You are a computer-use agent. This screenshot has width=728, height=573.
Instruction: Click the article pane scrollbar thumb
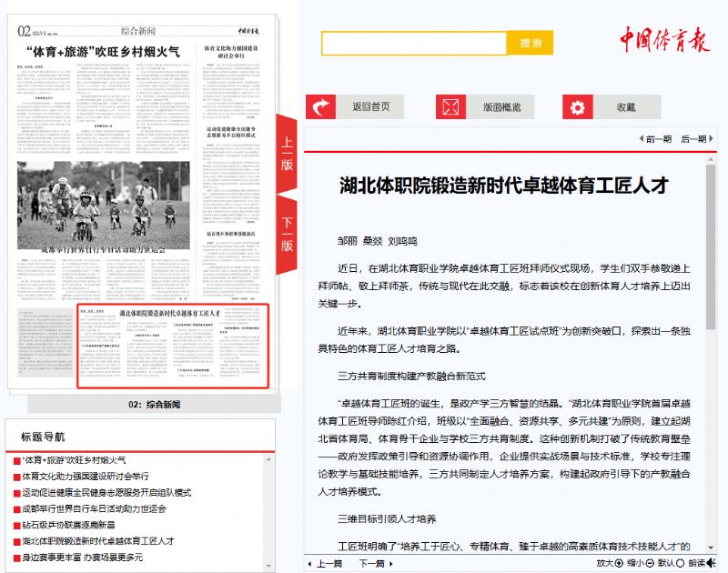(x=711, y=246)
